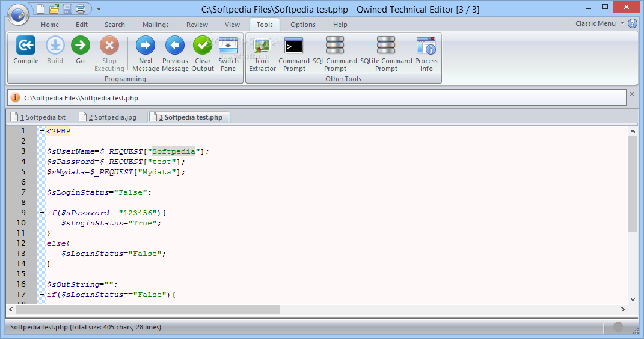
Task: Click the horizontal scrollbar right arrow
Action: (622, 309)
